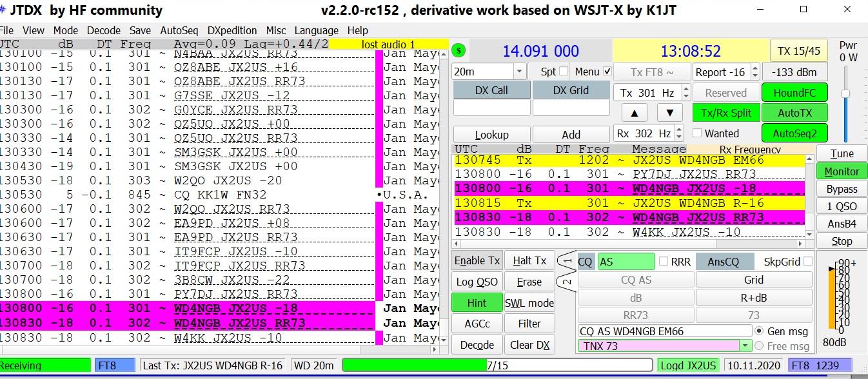Check the RRR checkbox

click(x=664, y=262)
